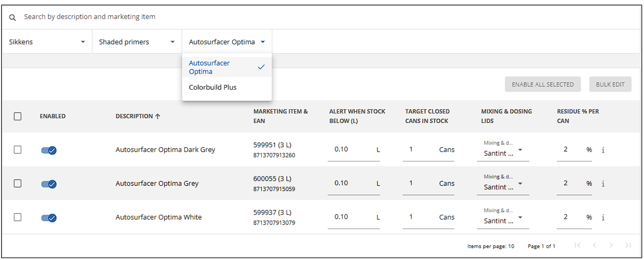The height and width of the screenshot is (260, 644).
Task: Click marketing item 600055 (3 L)
Action: pyautogui.click(x=272, y=179)
